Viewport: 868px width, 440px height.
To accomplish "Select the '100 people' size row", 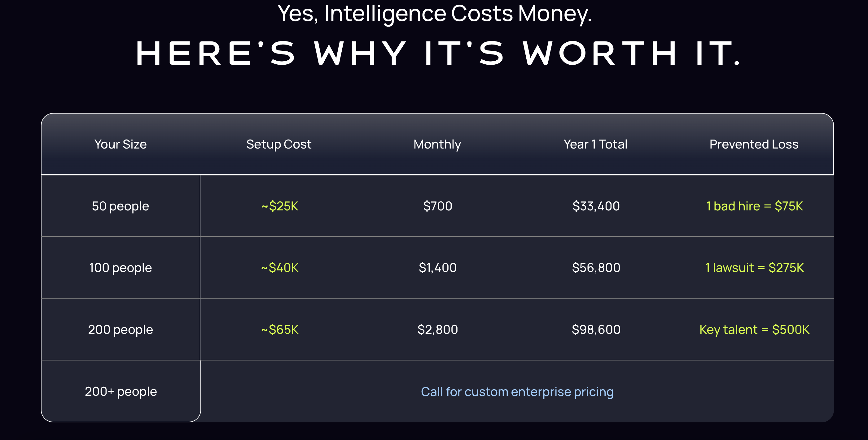I will click(437, 267).
